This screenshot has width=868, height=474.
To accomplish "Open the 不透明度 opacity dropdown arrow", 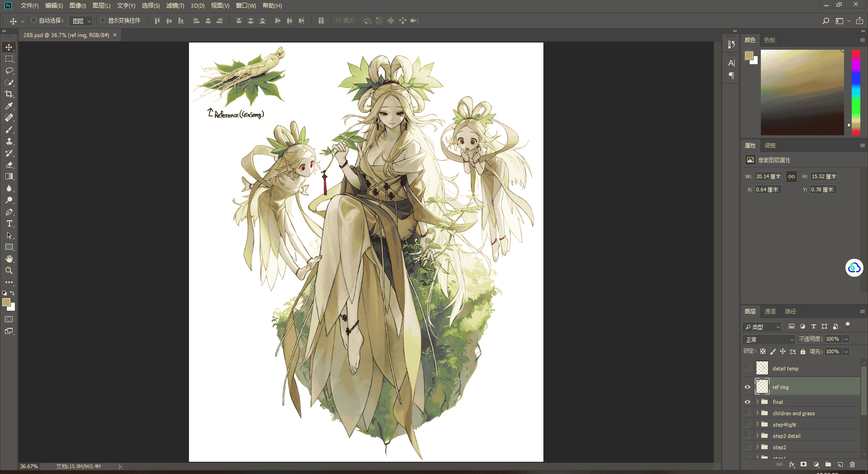I will tap(846, 339).
